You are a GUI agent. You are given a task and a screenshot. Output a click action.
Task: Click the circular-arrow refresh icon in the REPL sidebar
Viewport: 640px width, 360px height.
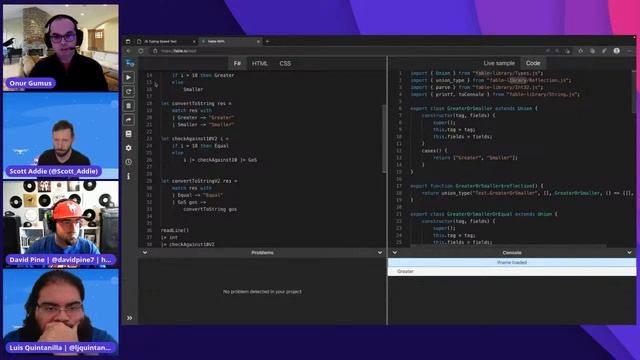[129, 91]
